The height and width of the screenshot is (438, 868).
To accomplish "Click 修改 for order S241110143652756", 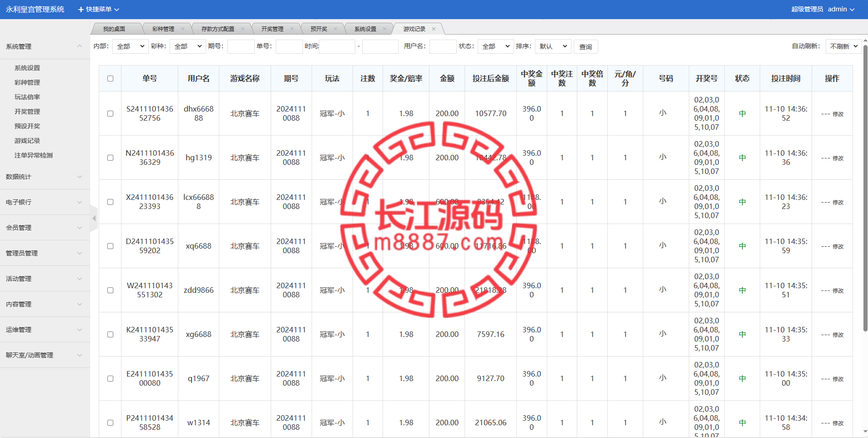I will point(838,114).
